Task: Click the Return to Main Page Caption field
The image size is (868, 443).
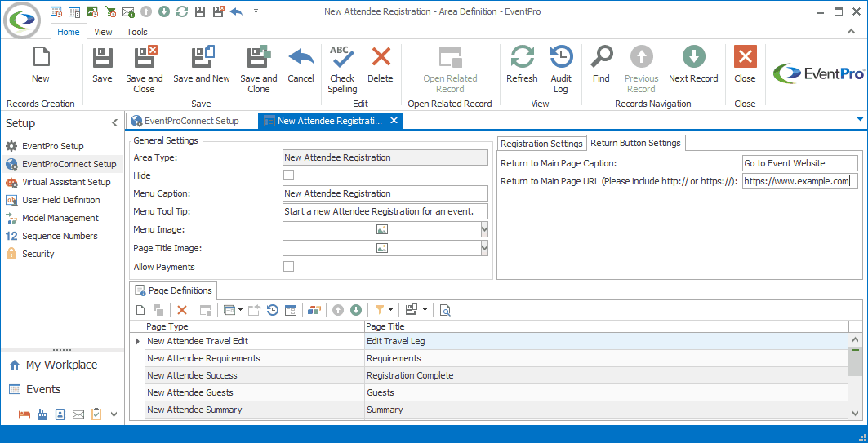Action: tap(800, 163)
